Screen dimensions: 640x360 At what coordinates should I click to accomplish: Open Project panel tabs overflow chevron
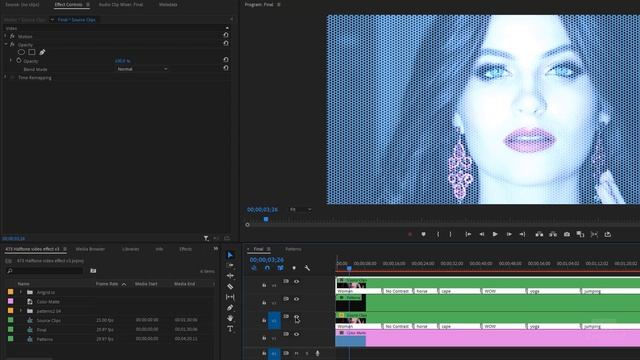(x=216, y=249)
